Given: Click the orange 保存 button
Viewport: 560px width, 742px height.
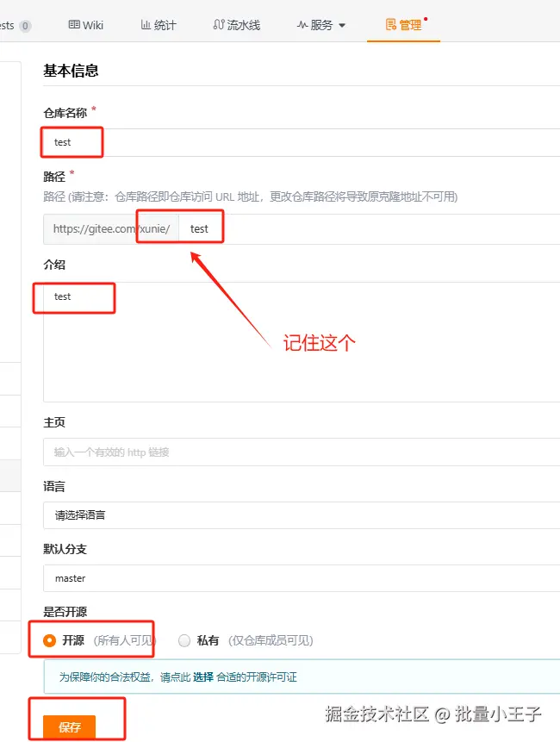Looking at the screenshot, I should tap(70, 726).
